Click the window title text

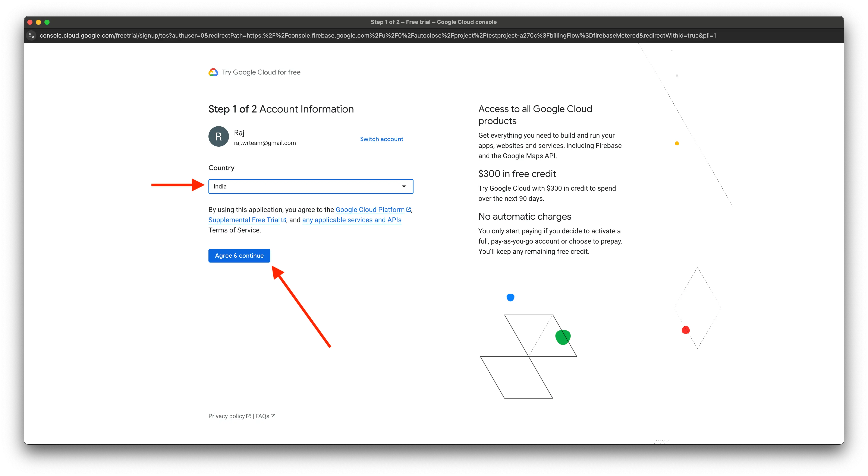coord(434,22)
